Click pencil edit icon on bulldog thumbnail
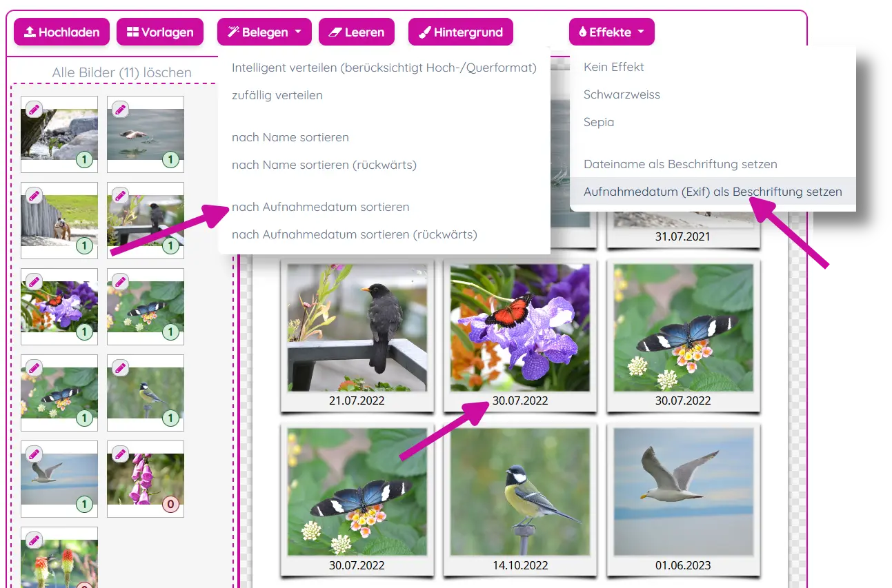Screen dimensions: 892x588 pyautogui.click(x=34, y=196)
